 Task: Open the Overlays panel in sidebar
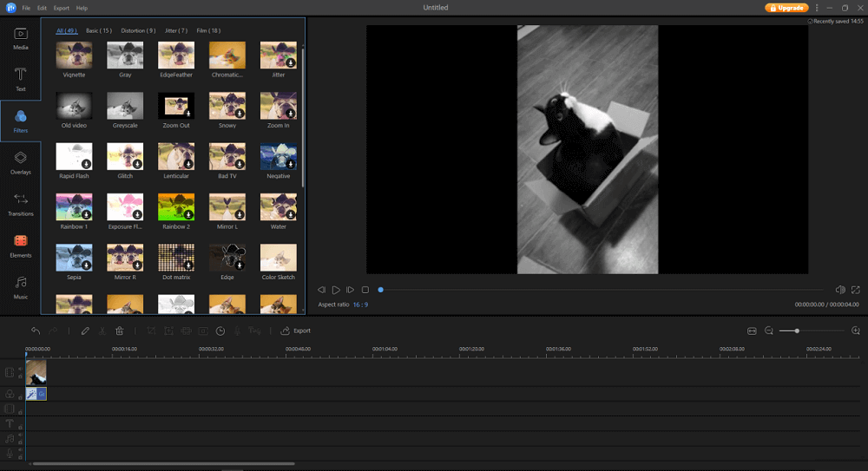[20, 162]
